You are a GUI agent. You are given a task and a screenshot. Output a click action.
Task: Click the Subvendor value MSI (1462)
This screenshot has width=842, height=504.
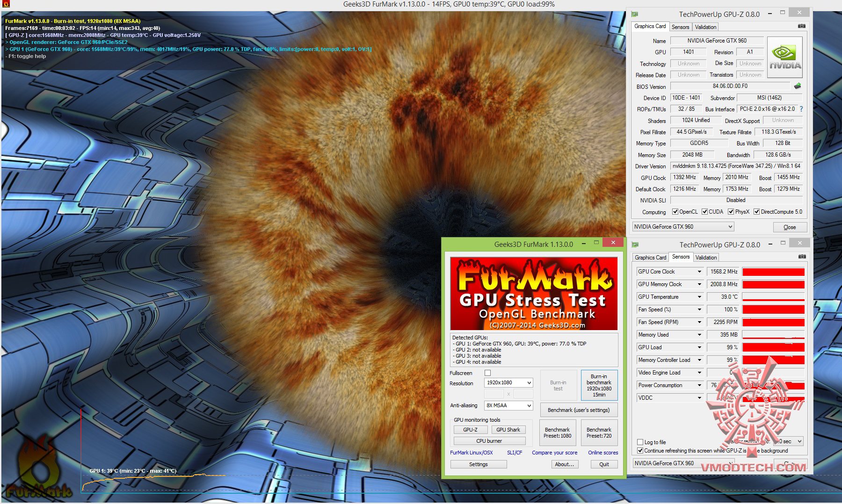point(769,98)
